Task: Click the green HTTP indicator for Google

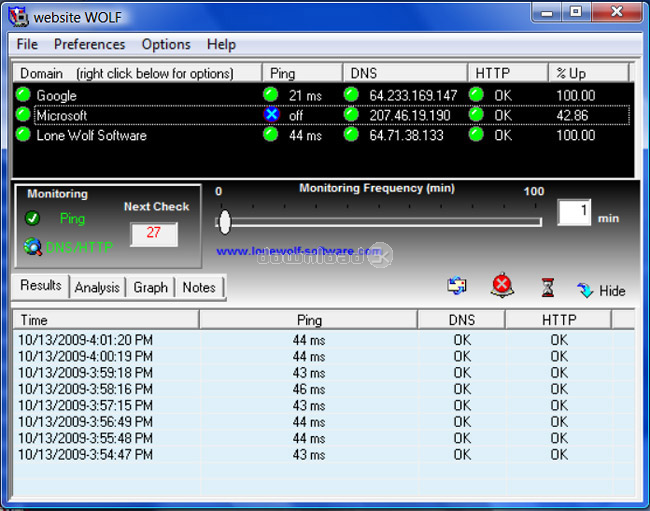Action: coord(476,94)
